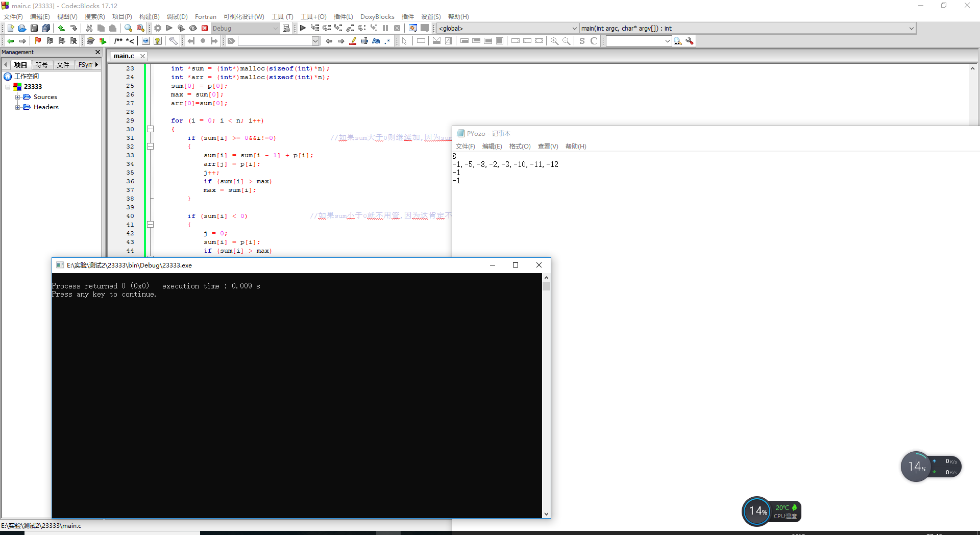Click the CPU temperature 20°C widget

coord(786,512)
